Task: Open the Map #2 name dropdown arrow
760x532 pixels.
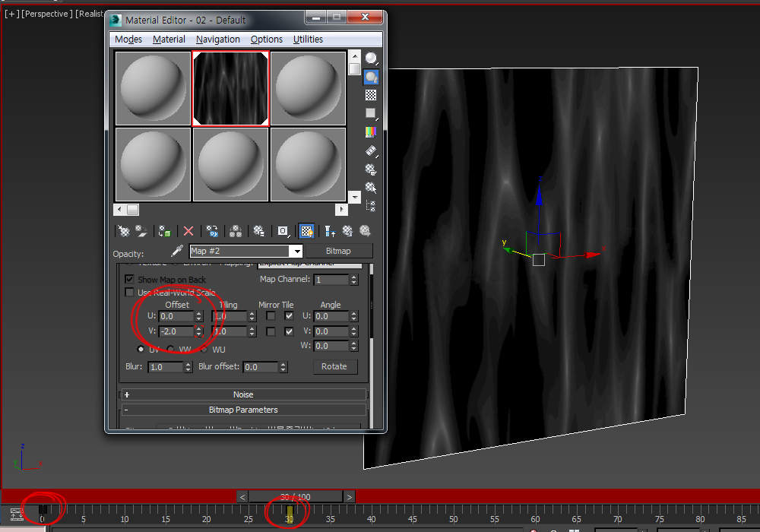Action: [296, 251]
